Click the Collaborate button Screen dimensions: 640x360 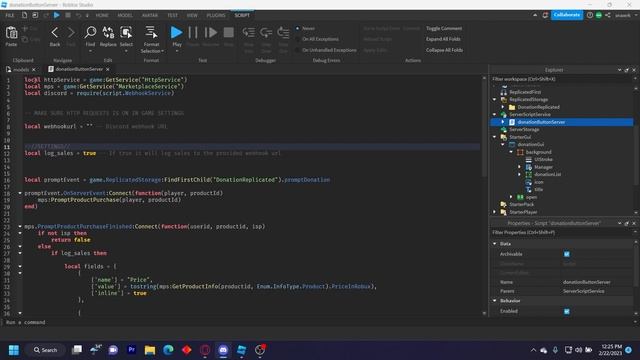[x=567, y=15]
